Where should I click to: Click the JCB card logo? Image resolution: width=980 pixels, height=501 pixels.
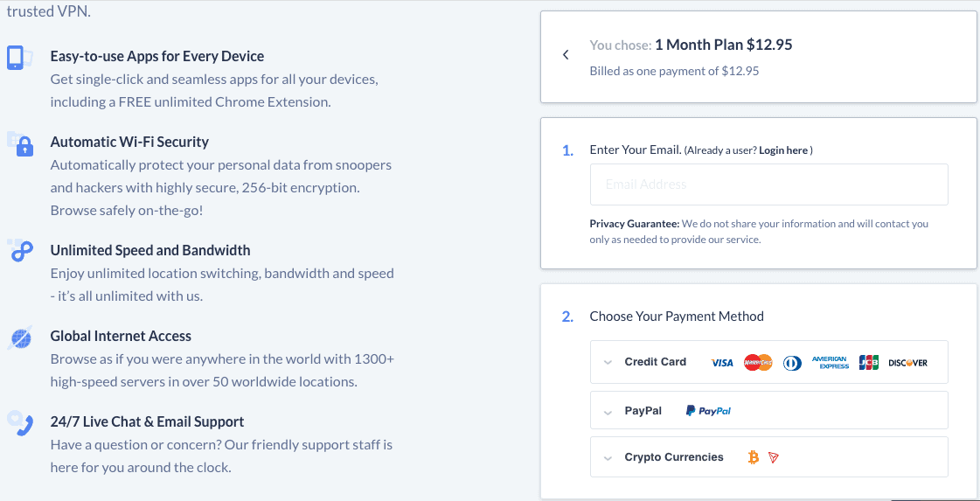(869, 362)
